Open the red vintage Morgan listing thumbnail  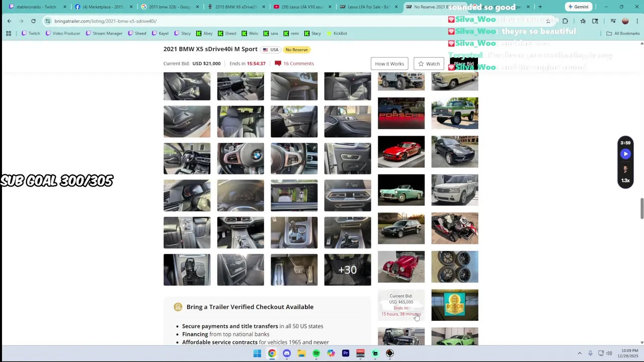401,267
